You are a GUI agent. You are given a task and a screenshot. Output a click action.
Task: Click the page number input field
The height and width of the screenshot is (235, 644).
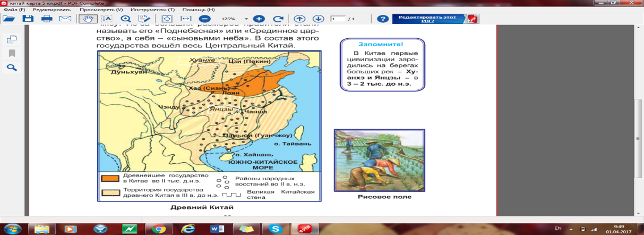tap(337, 19)
